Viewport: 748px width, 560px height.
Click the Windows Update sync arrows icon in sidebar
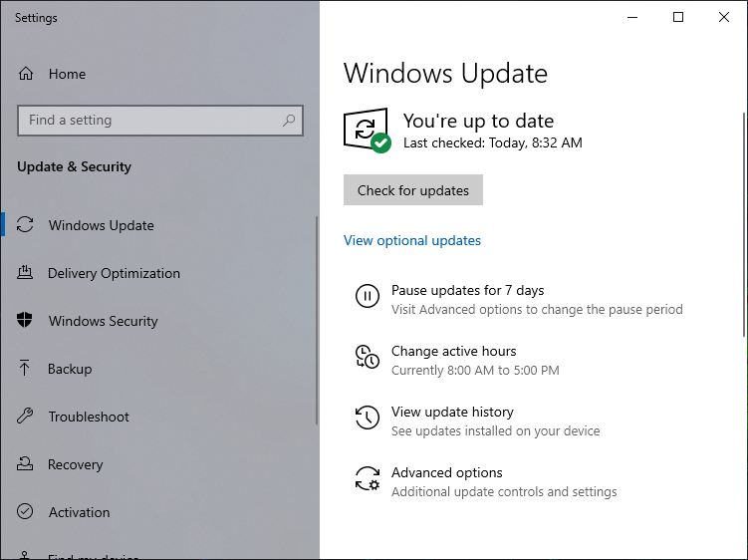tap(25, 225)
